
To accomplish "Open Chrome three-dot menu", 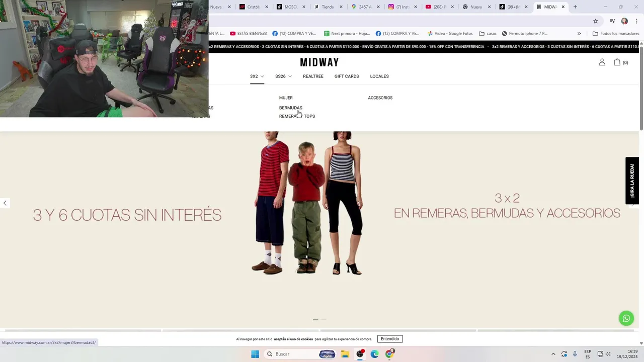I will (x=636, y=21).
